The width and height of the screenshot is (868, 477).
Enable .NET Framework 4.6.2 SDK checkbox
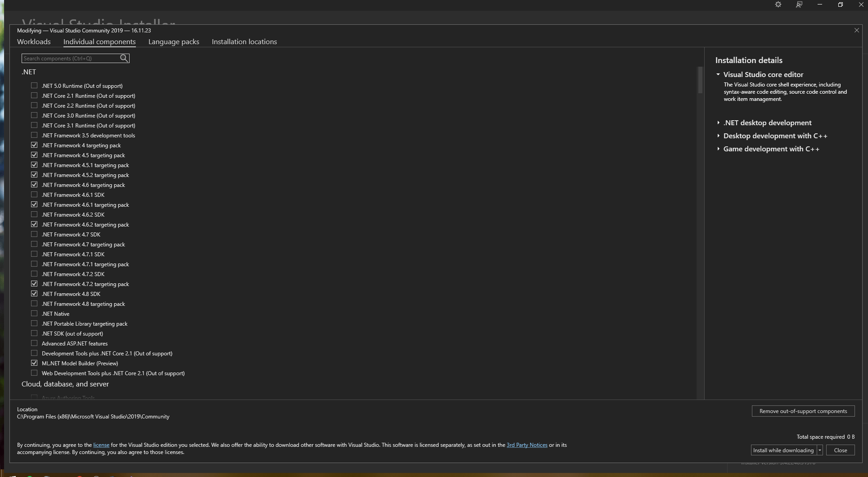(34, 214)
